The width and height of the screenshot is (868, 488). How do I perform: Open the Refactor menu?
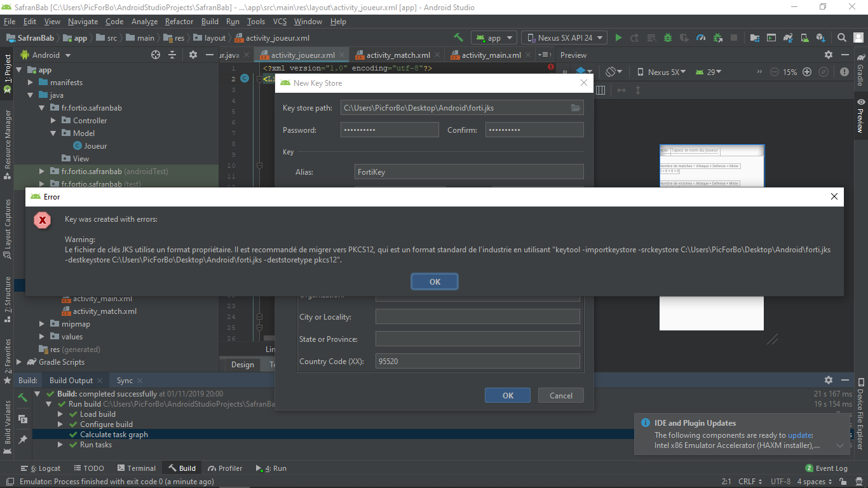pyautogui.click(x=179, y=22)
